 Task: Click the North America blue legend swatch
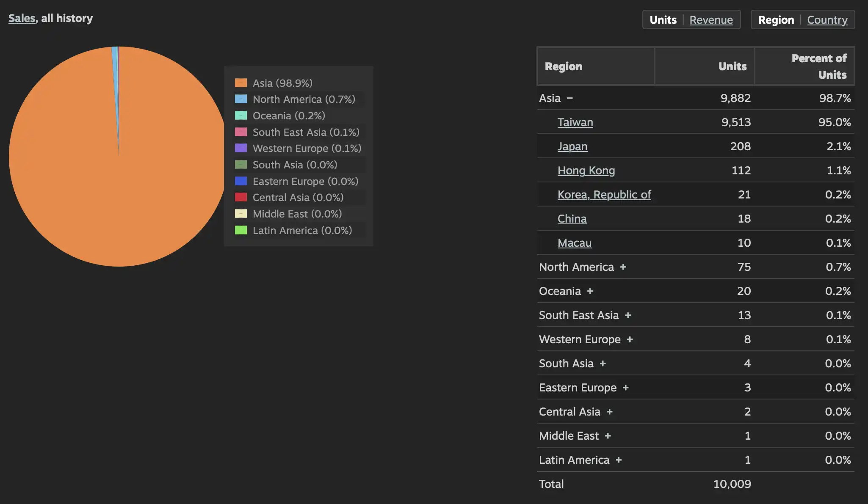(x=241, y=99)
